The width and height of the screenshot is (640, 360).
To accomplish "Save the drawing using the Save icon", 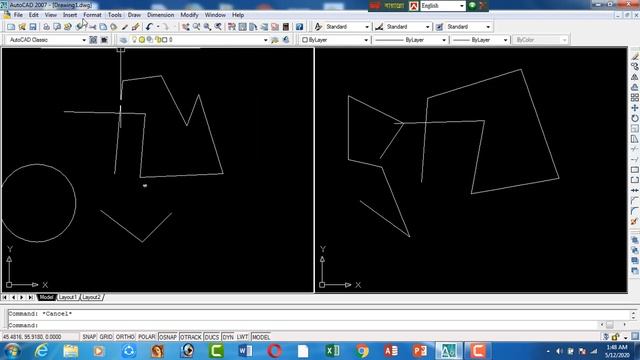I will (33, 27).
